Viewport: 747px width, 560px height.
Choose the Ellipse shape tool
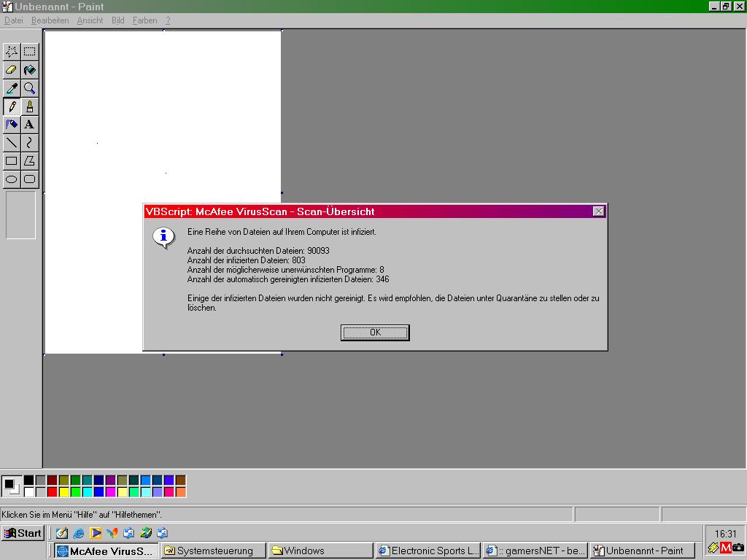click(12, 179)
